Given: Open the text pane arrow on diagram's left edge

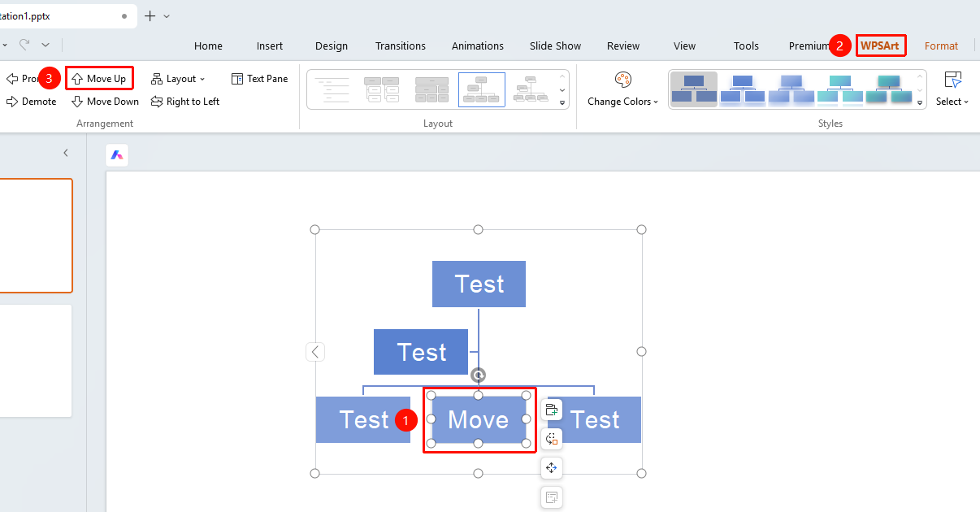Looking at the screenshot, I should point(315,352).
